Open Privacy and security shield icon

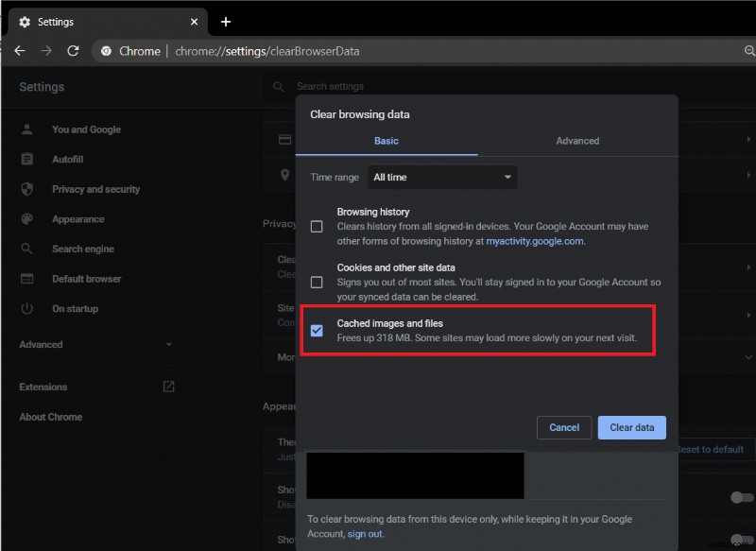pyautogui.click(x=27, y=189)
